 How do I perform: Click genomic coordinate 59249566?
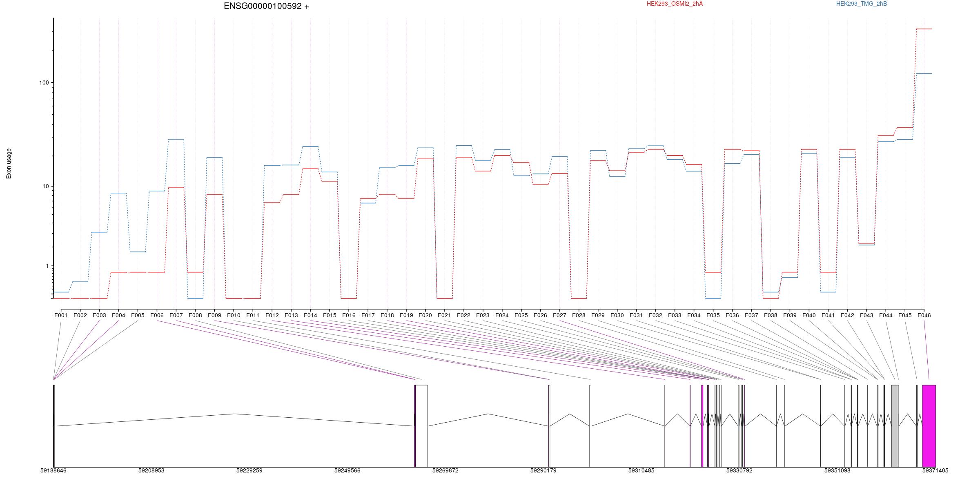(x=347, y=471)
